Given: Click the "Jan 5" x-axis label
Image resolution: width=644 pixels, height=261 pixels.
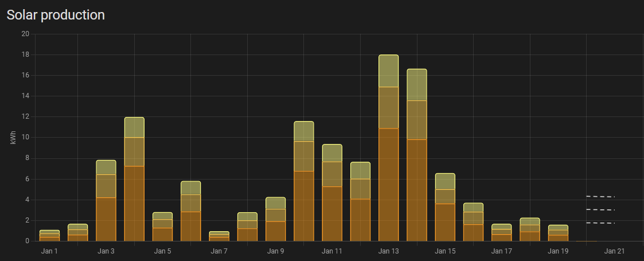Looking at the screenshot, I should coord(163,251).
